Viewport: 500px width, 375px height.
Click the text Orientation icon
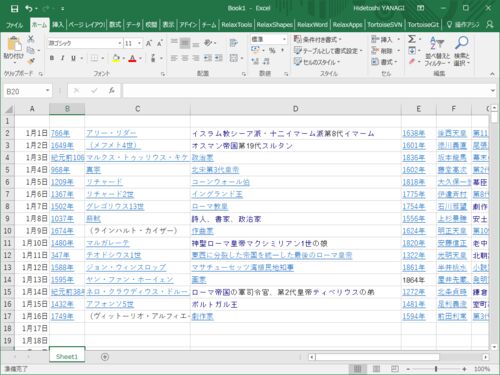(209, 43)
